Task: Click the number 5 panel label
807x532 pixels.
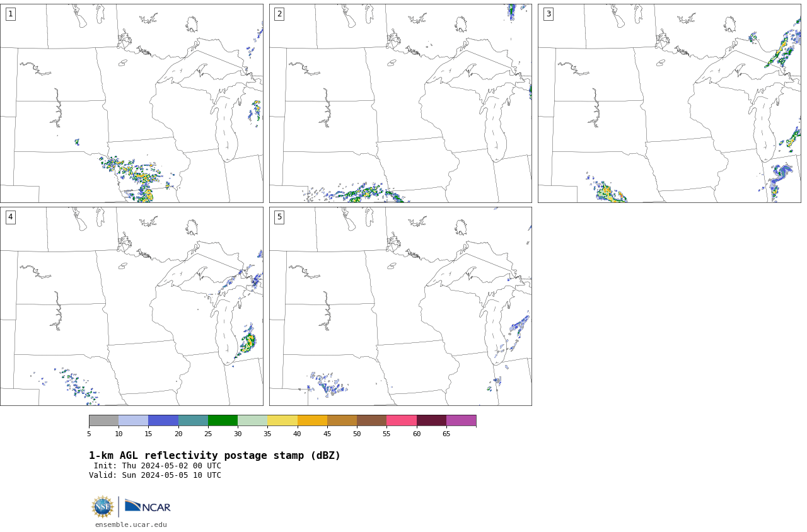Action: point(279,217)
